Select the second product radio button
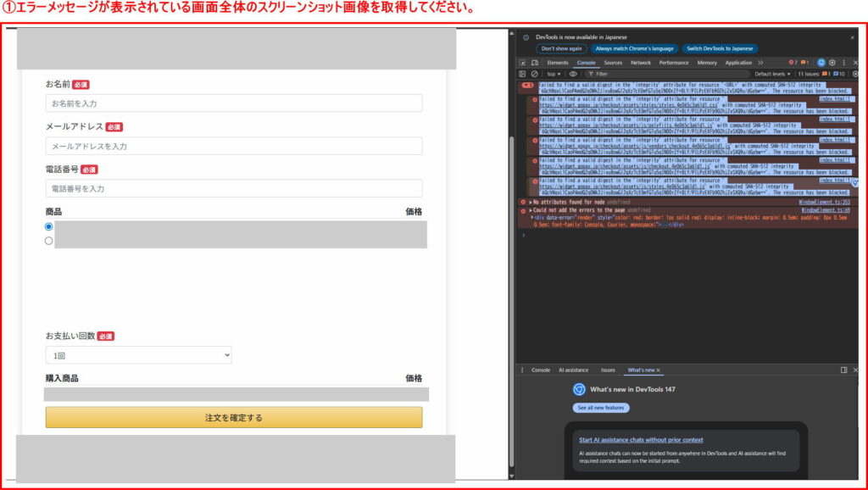The image size is (868, 490). 48,241
